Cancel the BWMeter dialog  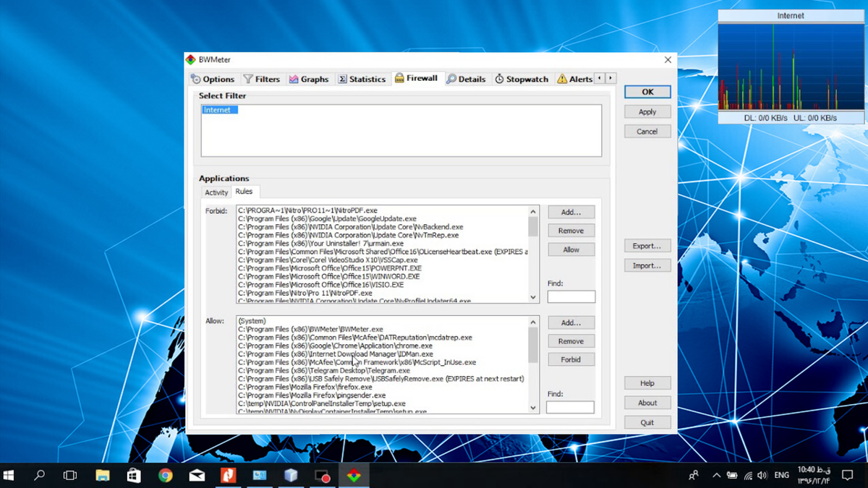647,132
